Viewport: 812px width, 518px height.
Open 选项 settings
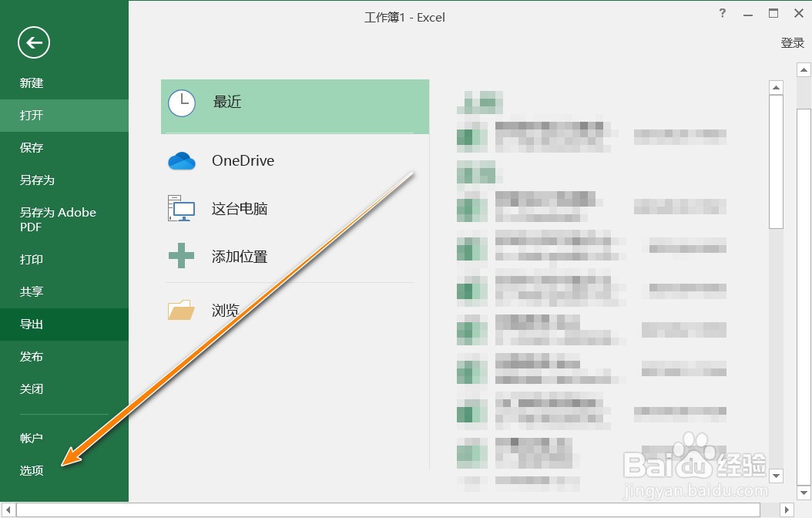coord(64,470)
